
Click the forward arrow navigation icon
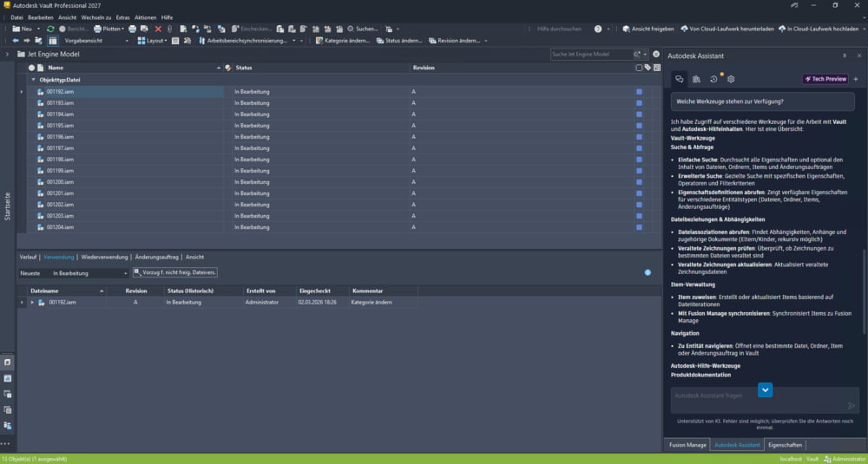(27, 41)
